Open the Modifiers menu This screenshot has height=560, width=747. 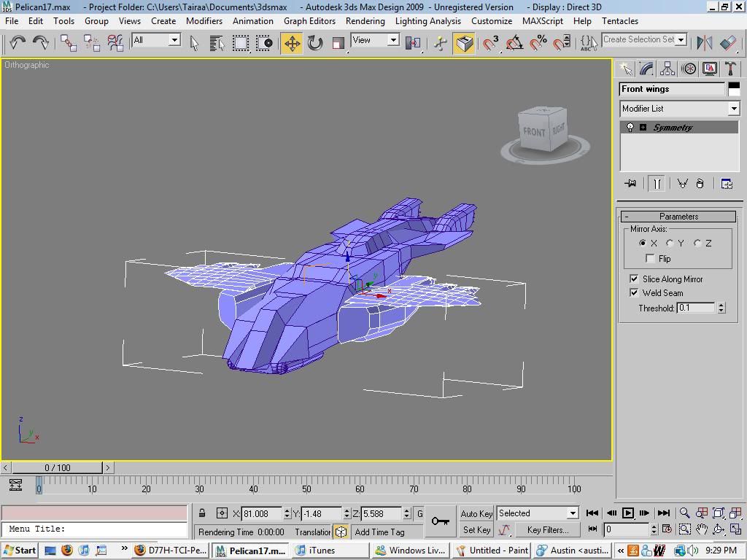click(204, 21)
